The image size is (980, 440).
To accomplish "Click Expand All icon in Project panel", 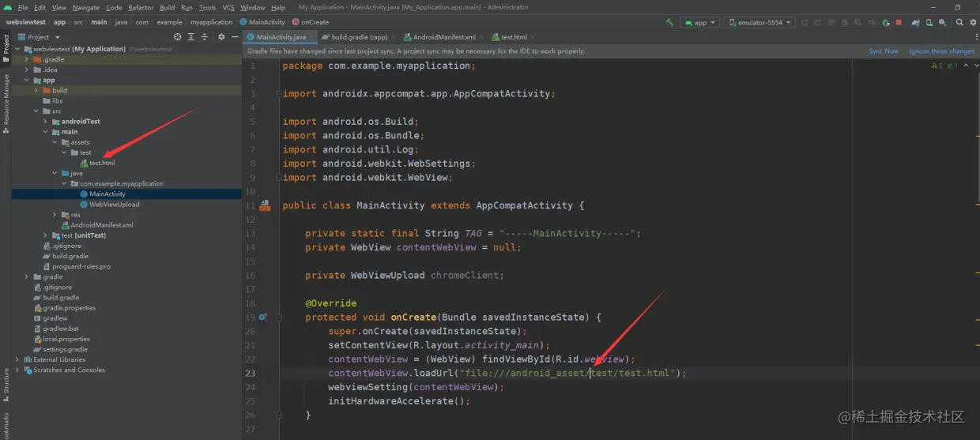I will point(190,36).
